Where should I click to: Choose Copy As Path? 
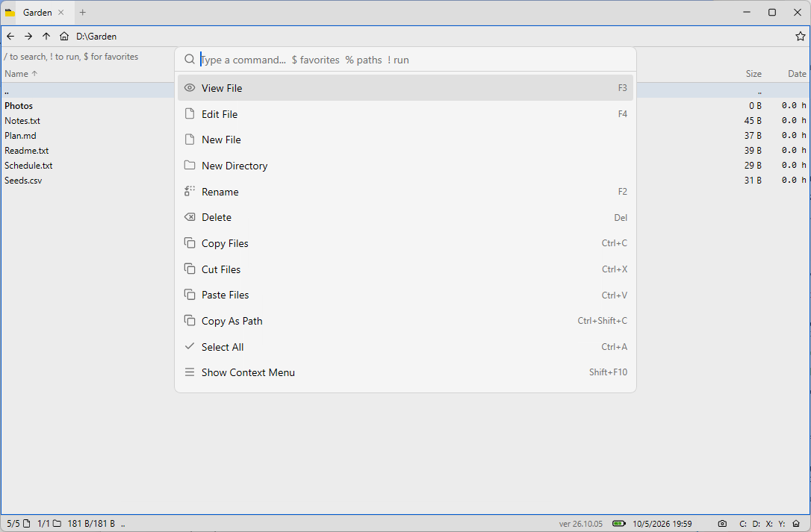tap(405, 321)
